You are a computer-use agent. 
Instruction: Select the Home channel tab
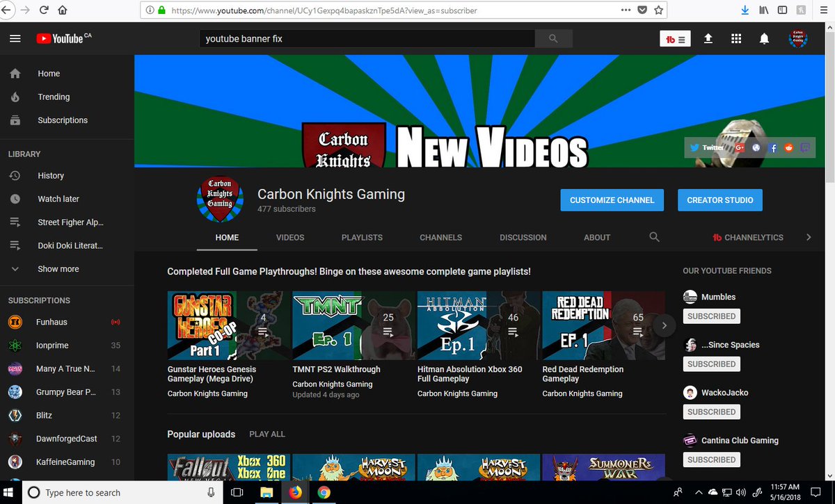point(227,237)
